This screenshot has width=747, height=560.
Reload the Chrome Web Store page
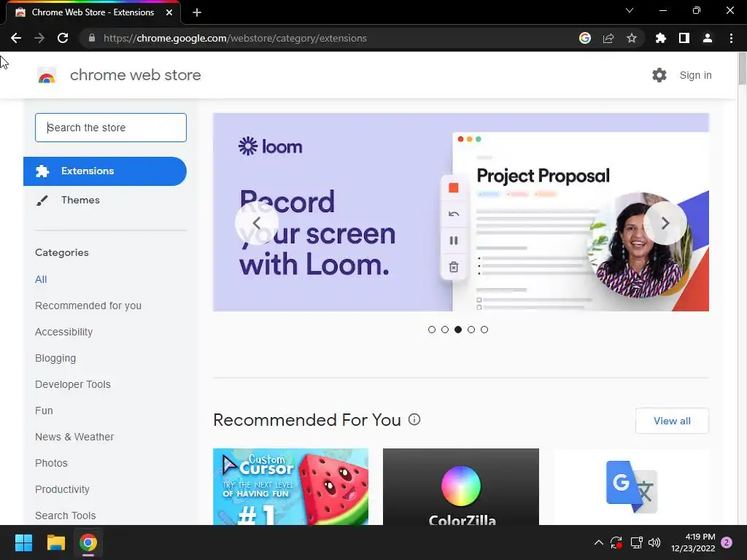[x=63, y=38]
